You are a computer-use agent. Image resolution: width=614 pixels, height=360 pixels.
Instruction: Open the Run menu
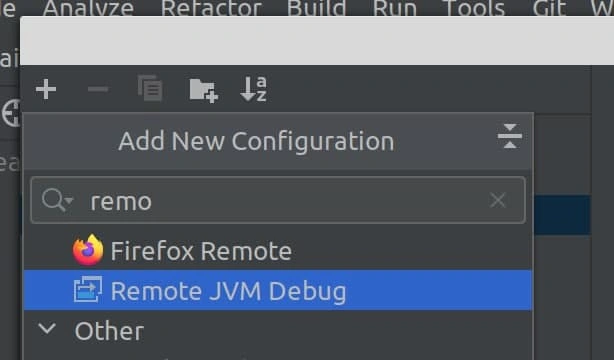pyautogui.click(x=395, y=8)
